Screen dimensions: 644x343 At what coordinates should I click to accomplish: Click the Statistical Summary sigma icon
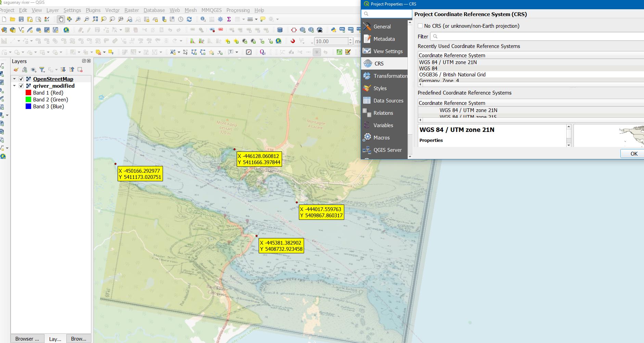[x=229, y=20]
